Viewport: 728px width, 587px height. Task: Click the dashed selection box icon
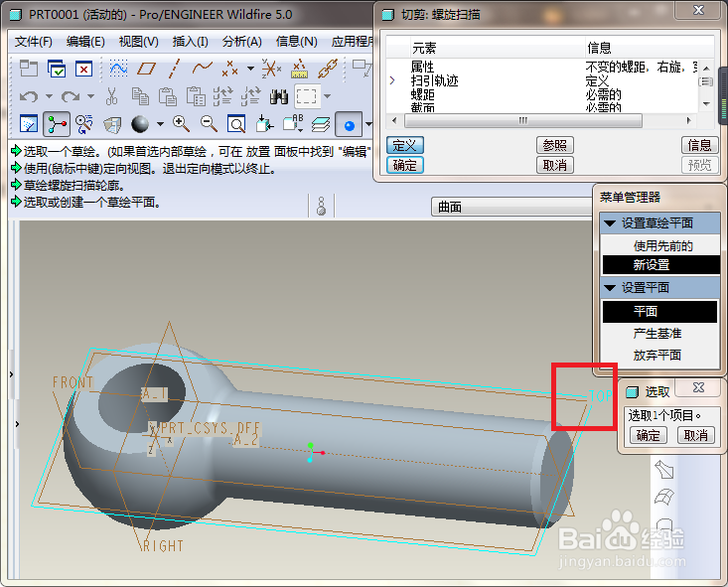[x=307, y=96]
